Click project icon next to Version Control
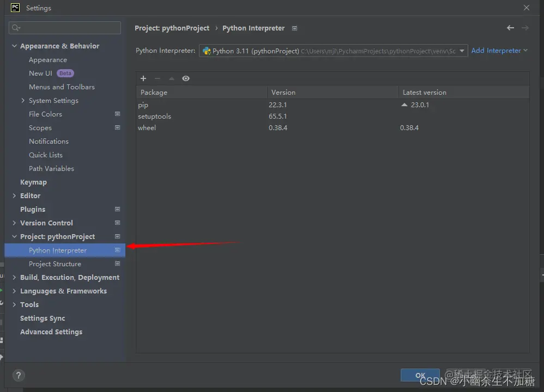Screen dimensions: 544x392 [117, 223]
